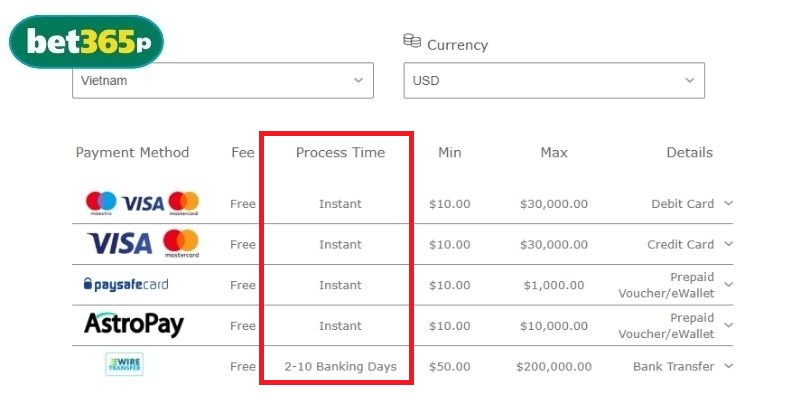Open the USD currency dropdown
Screen dimensions: 800x400
click(x=553, y=80)
